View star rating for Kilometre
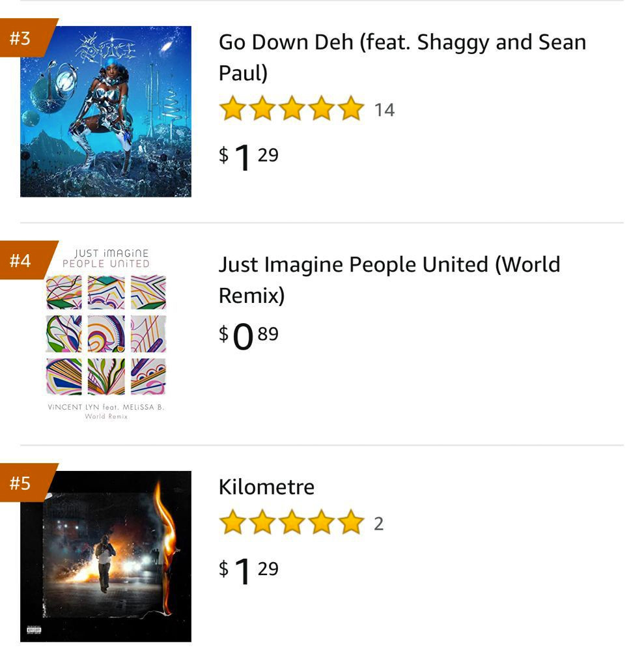 point(292,522)
